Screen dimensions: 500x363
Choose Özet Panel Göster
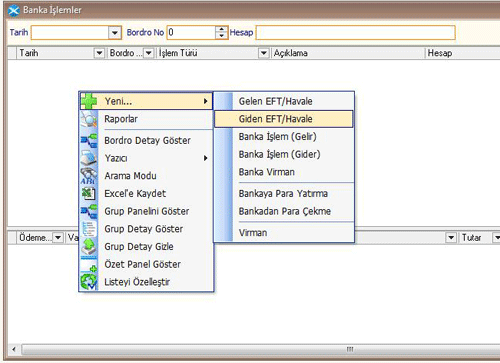(146, 264)
